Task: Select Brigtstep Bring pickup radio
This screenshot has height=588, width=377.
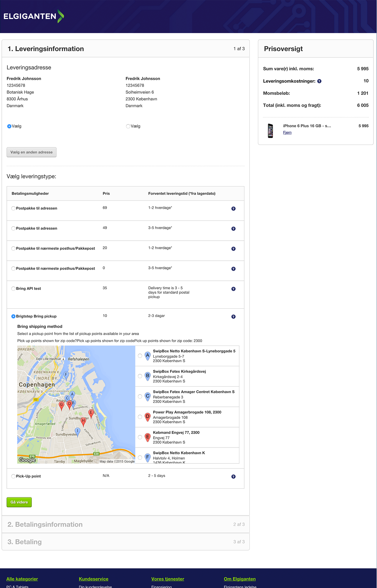Action: 13,316
